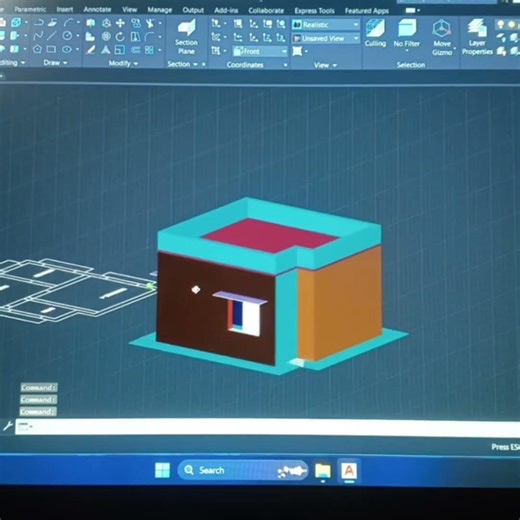Click the command line customize wrench icon

coord(7,426)
